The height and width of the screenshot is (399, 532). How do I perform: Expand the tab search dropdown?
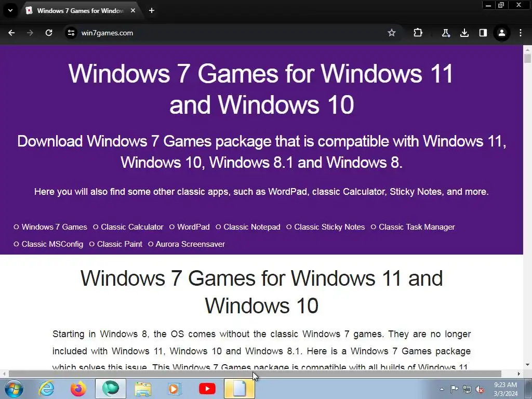tap(10, 10)
